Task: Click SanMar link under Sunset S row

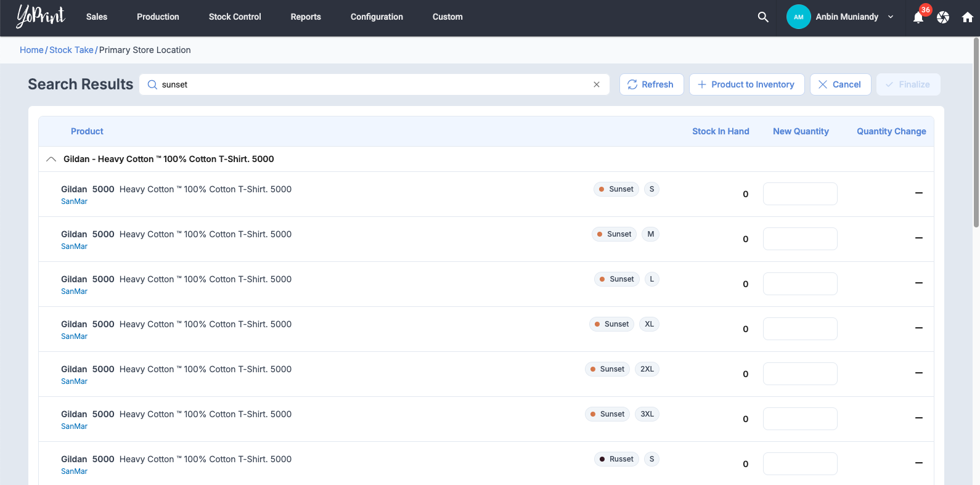Action: coord(74,202)
